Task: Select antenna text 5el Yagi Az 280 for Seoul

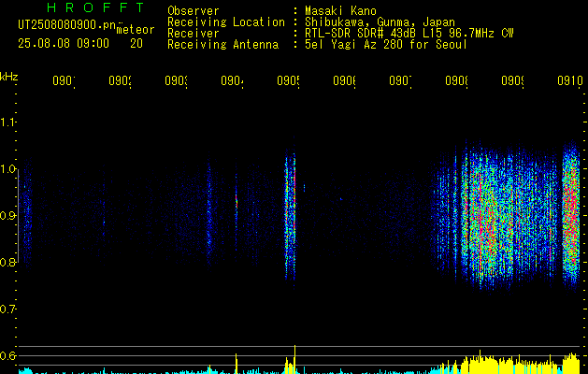Action: (386, 45)
